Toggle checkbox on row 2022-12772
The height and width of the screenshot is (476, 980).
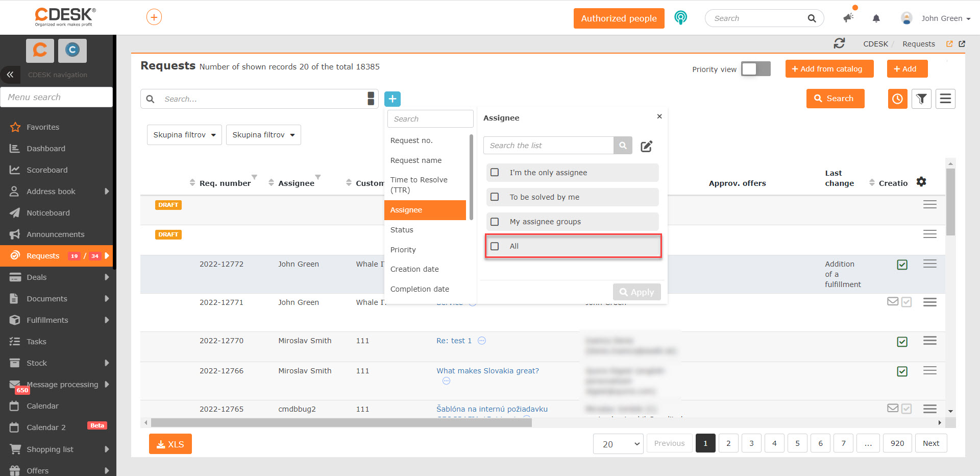click(902, 265)
